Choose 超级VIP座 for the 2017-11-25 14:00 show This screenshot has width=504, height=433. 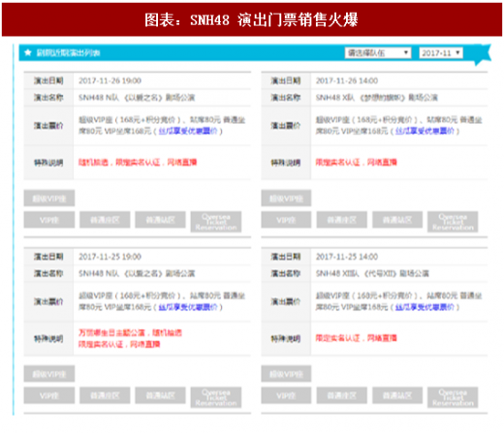286,374
